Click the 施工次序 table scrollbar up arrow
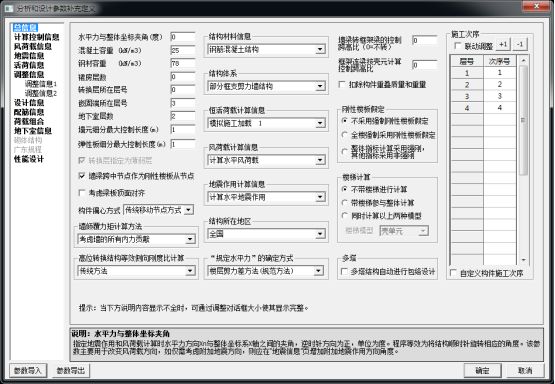This screenshot has width=555, height=384. pos(523,61)
